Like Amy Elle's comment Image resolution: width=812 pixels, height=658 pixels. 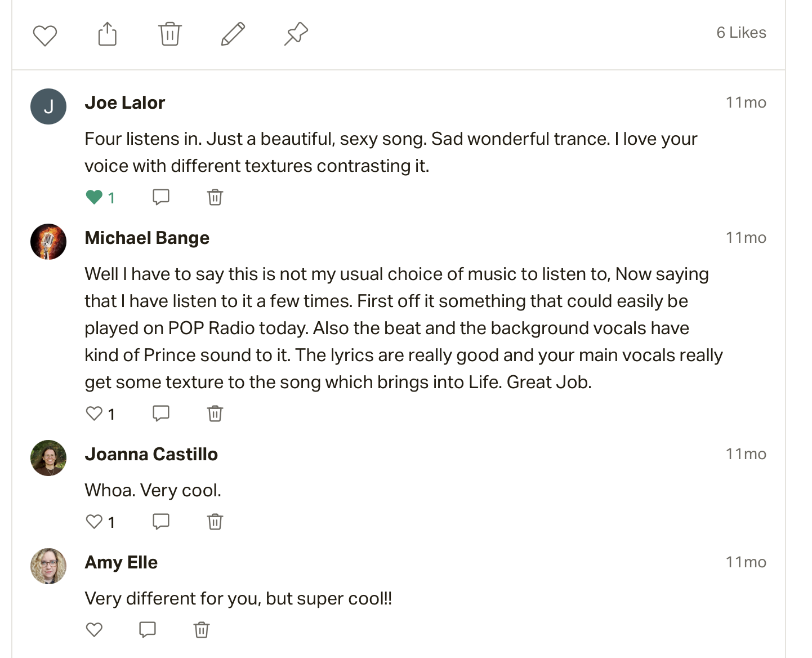click(x=94, y=629)
